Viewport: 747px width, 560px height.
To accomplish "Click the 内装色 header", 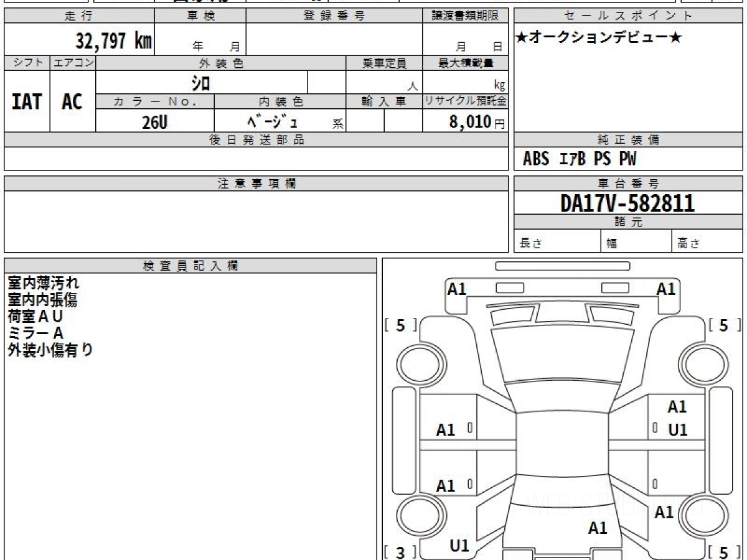I will coord(280,101).
